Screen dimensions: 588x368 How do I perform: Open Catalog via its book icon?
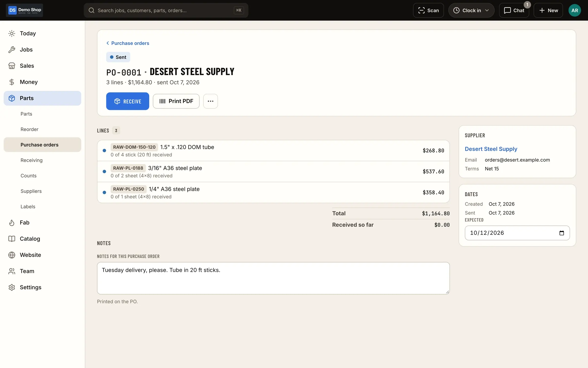12,239
